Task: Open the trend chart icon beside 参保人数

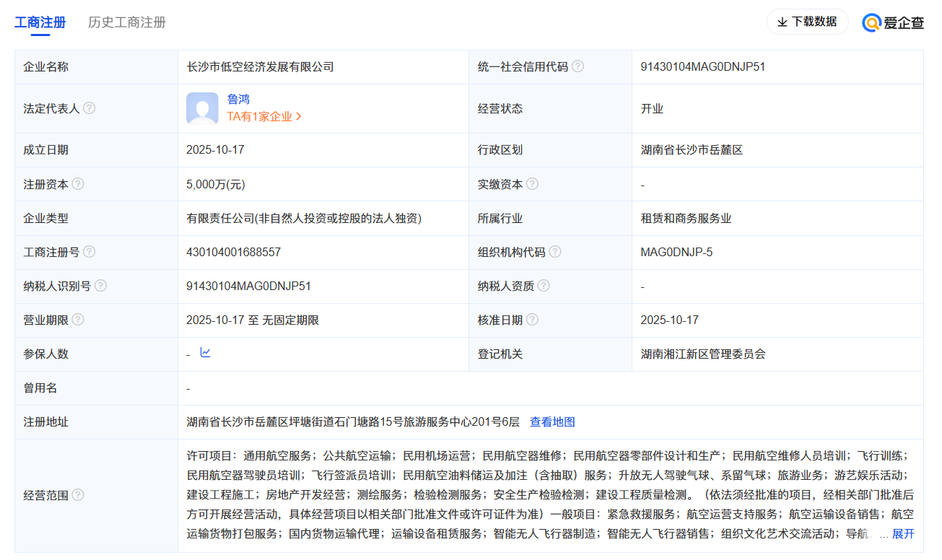Action: (204, 354)
